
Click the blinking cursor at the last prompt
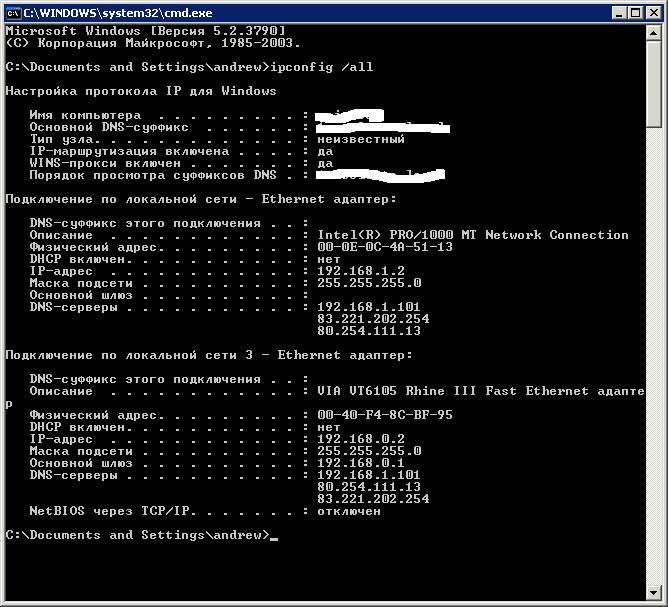tap(274, 538)
